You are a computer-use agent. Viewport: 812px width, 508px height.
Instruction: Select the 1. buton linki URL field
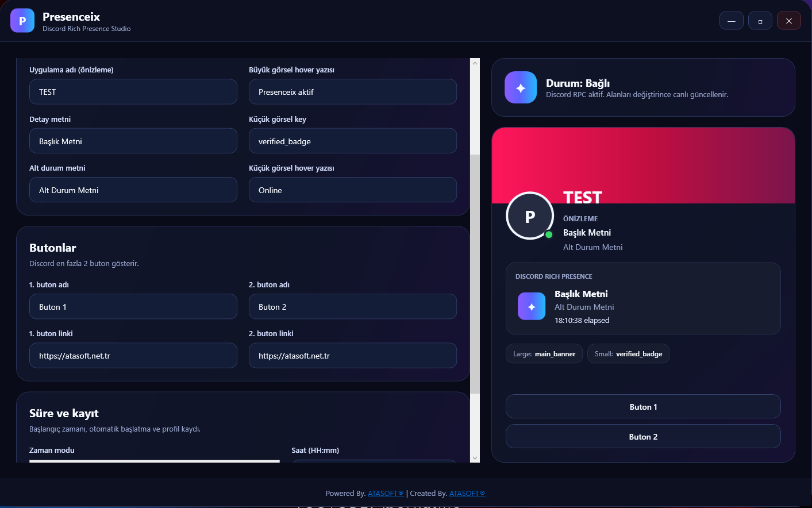133,356
